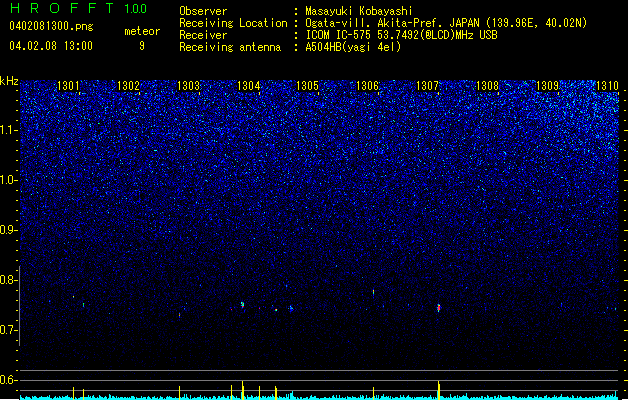Screen dimensions: 629x400
Task: Select the HROFFT 1.0.0 title text
Action: point(78,8)
